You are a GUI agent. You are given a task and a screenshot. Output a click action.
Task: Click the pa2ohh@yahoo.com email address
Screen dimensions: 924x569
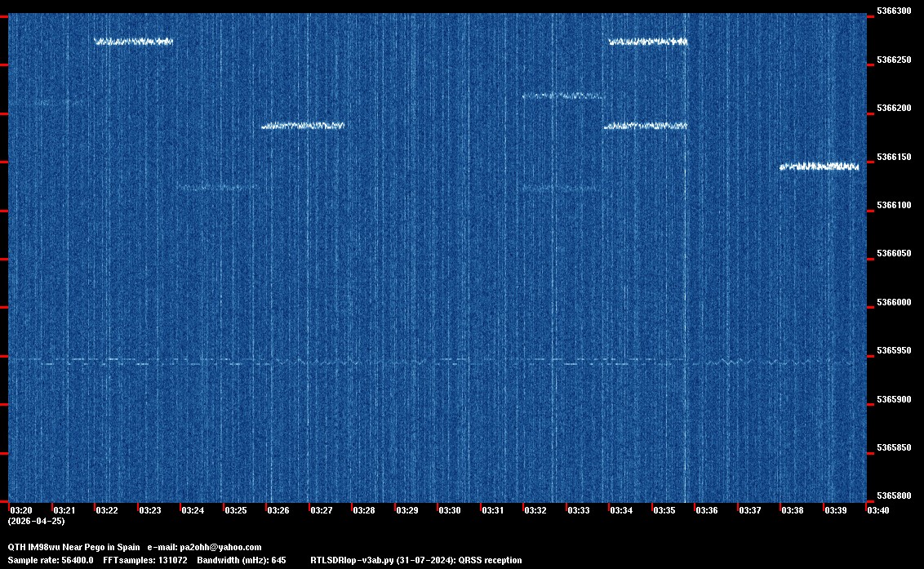coord(220,547)
